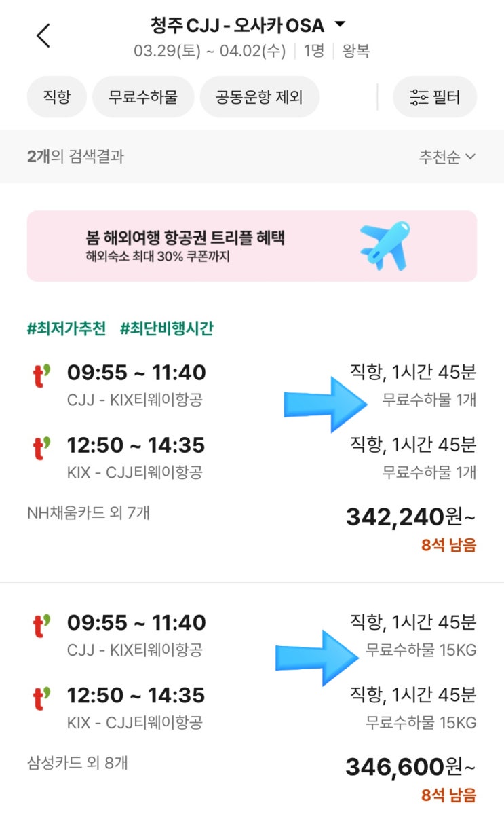Screen dimensions: 504x826
Task: Expand route dropdown 청주 CJJ - 오사카 OSA
Action: coord(248,26)
